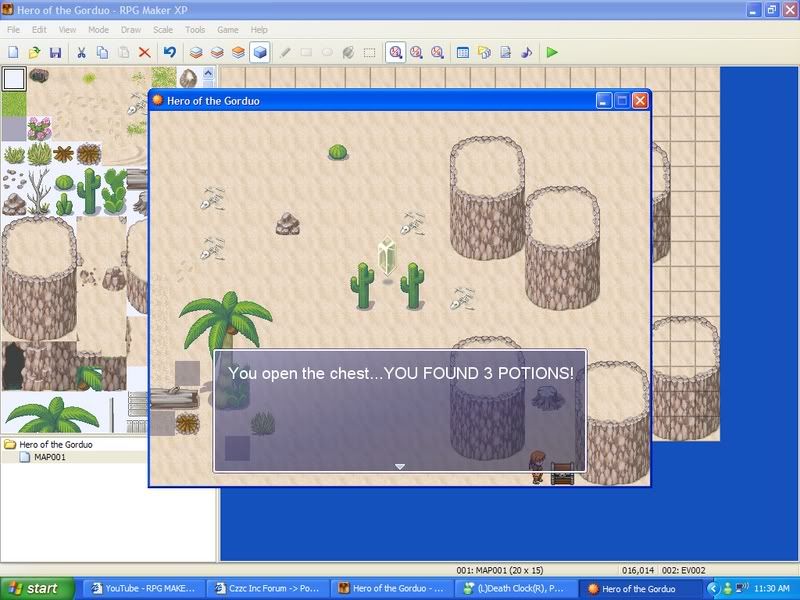This screenshot has width=800, height=600.
Task: Open the Tools menu
Action: pyautogui.click(x=195, y=30)
